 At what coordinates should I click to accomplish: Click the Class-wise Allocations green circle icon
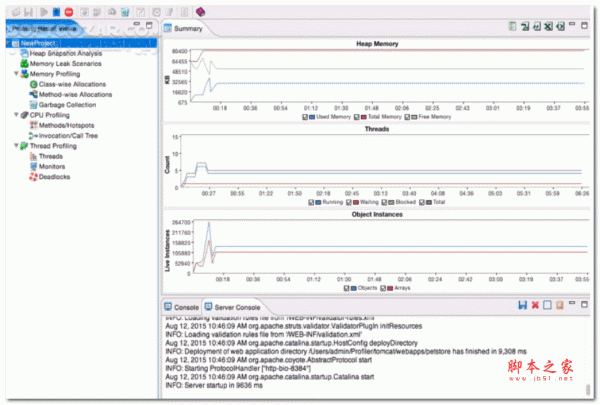[x=34, y=84]
